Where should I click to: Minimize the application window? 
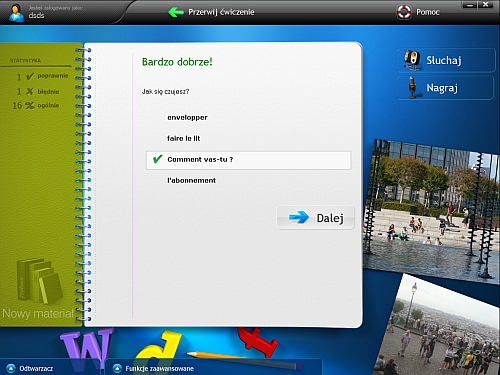(469, 4)
